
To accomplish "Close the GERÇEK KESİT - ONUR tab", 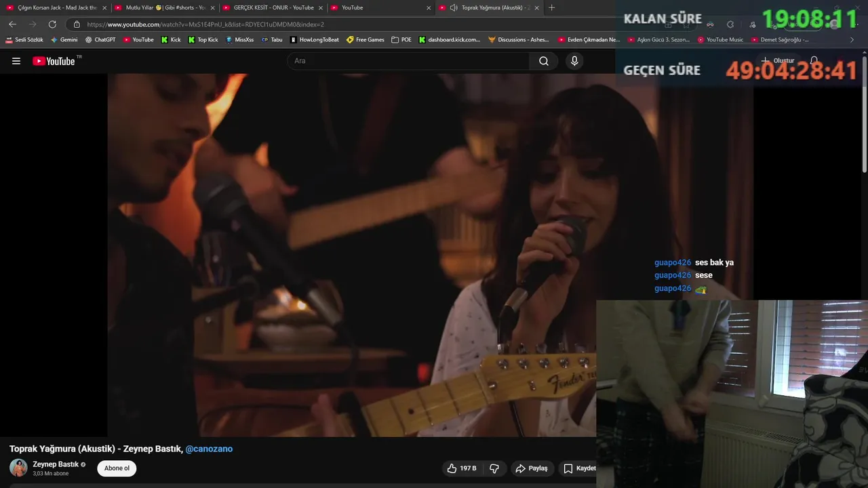I will (x=321, y=7).
